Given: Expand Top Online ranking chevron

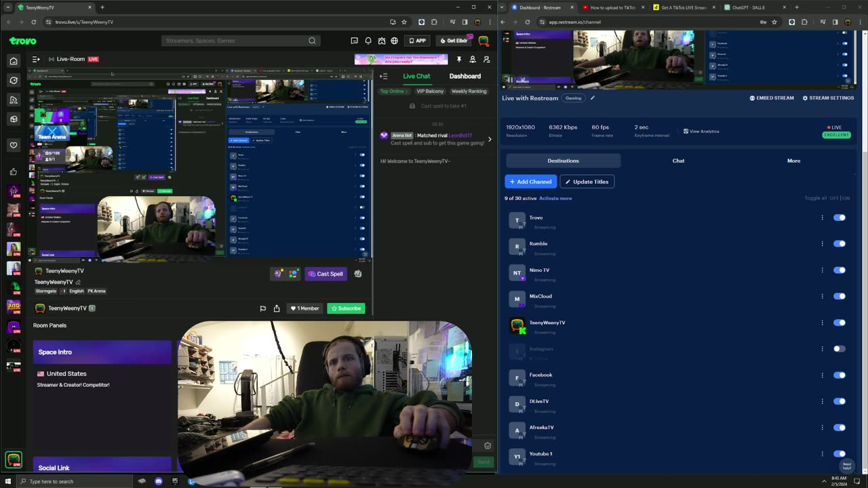Looking at the screenshot, I should coord(407,91).
